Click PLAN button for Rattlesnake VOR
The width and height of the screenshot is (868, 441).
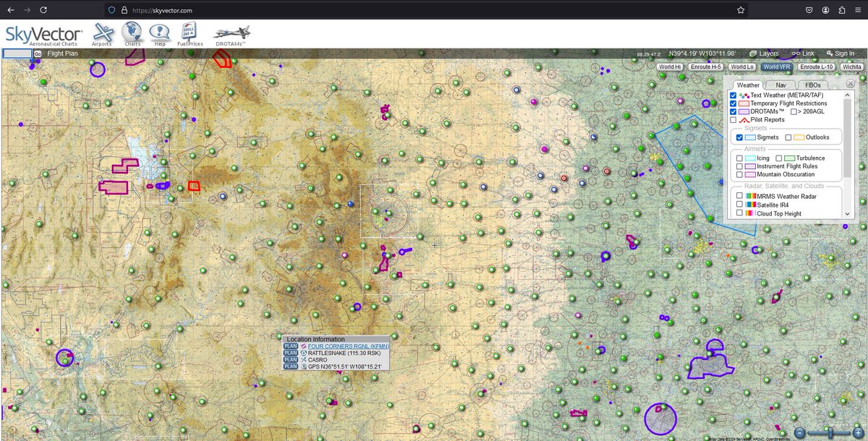(x=290, y=353)
